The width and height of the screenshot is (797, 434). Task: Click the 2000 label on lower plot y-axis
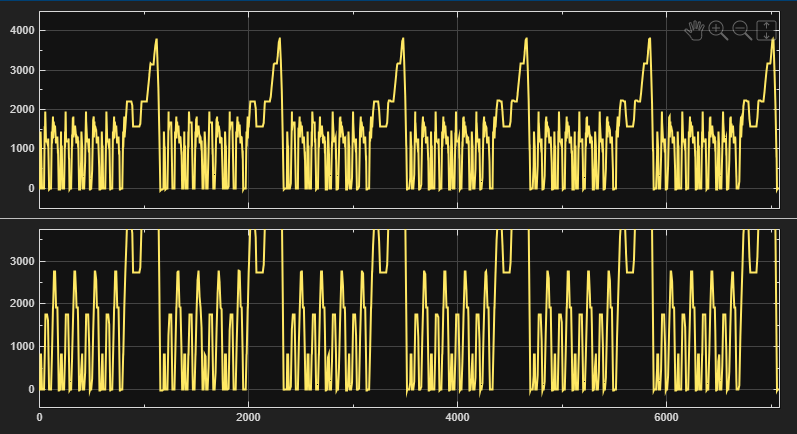[22, 303]
